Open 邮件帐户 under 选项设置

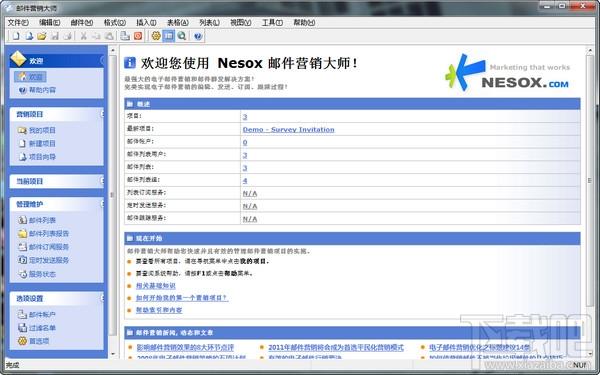pyautogui.click(x=37, y=315)
